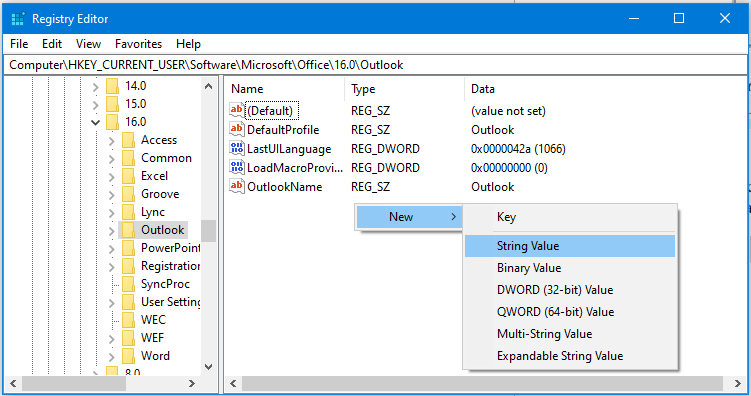
Task: Click the Registry Editor app icon in title bar
Action: pyautogui.click(x=18, y=19)
